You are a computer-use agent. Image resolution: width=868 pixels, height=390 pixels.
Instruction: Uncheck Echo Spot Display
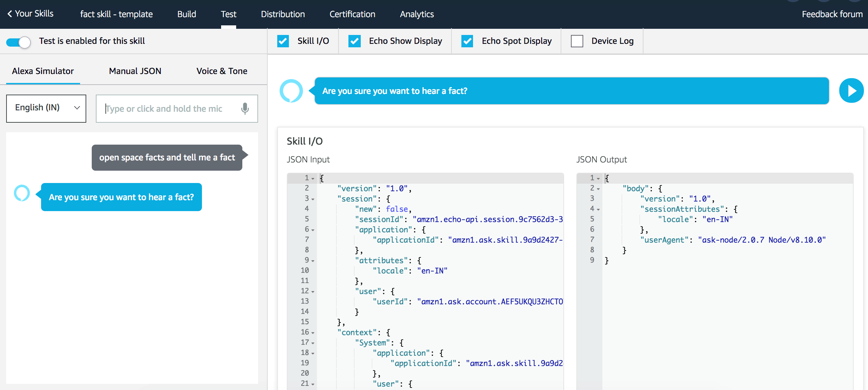pos(468,41)
